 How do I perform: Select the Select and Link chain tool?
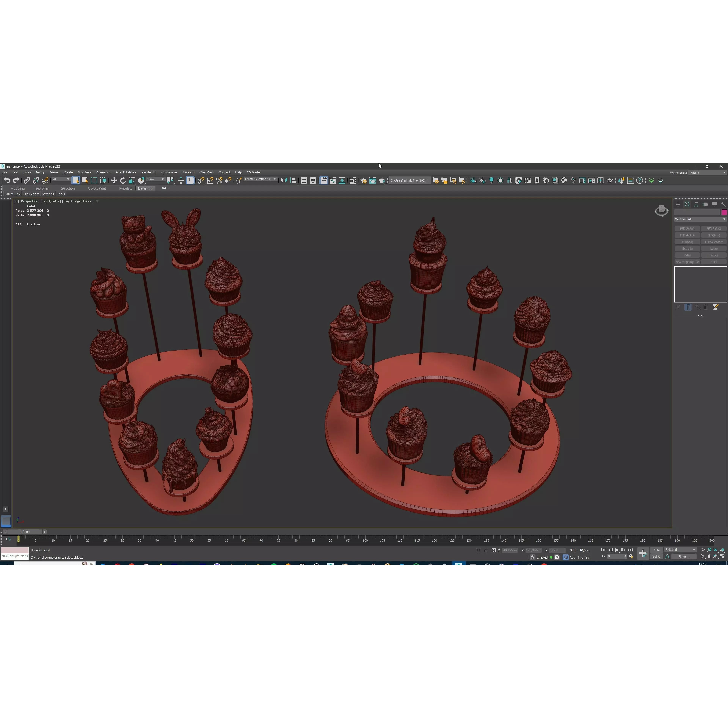coord(27,180)
